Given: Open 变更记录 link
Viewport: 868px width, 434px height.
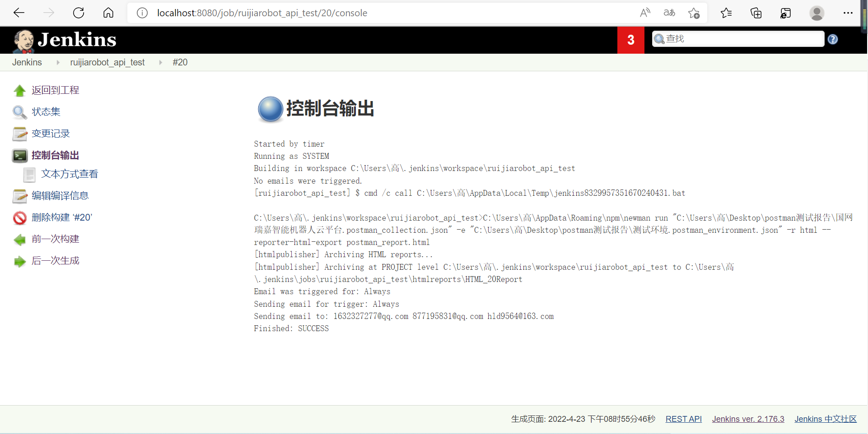Looking at the screenshot, I should pyautogui.click(x=51, y=134).
